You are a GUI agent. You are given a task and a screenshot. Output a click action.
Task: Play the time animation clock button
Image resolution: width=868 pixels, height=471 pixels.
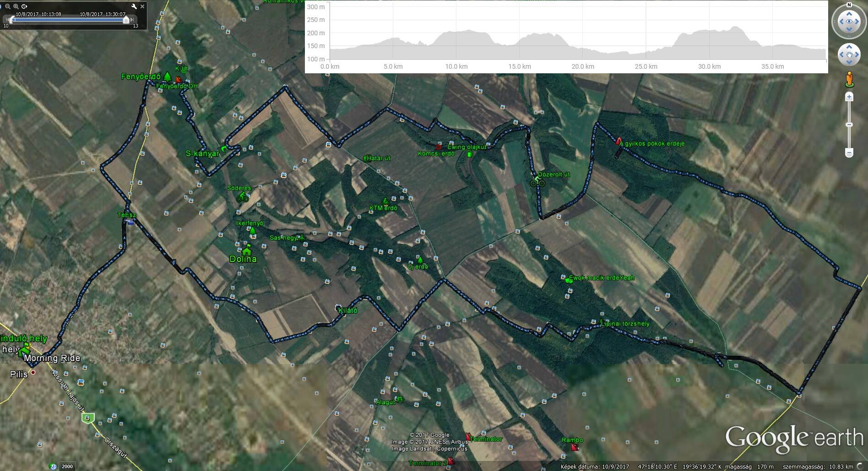[x=24, y=6]
